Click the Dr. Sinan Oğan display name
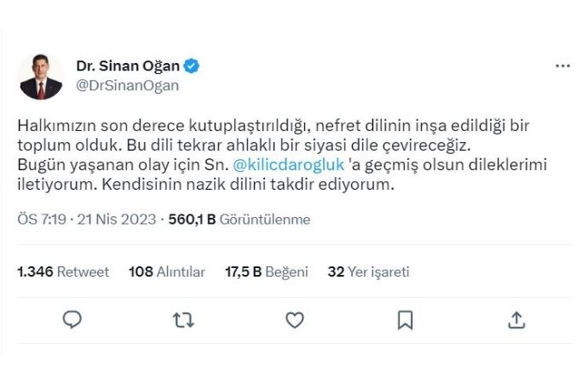The width and height of the screenshot is (588, 383). click(x=129, y=66)
